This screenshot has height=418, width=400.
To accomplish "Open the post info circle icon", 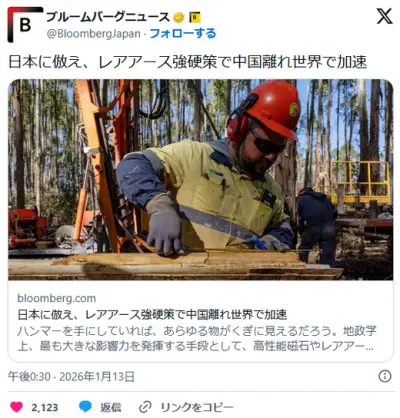I will point(385,376).
